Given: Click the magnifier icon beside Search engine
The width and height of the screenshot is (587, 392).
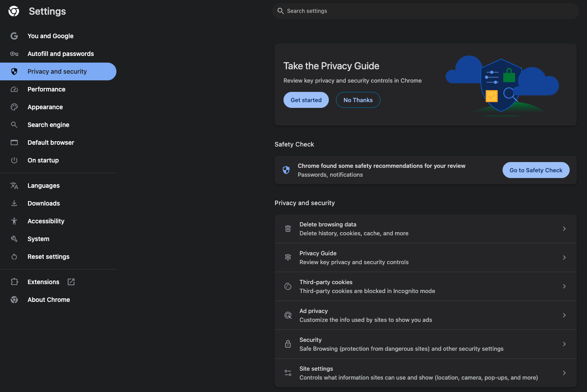Looking at the screenshot, I should tap(14, 125).
